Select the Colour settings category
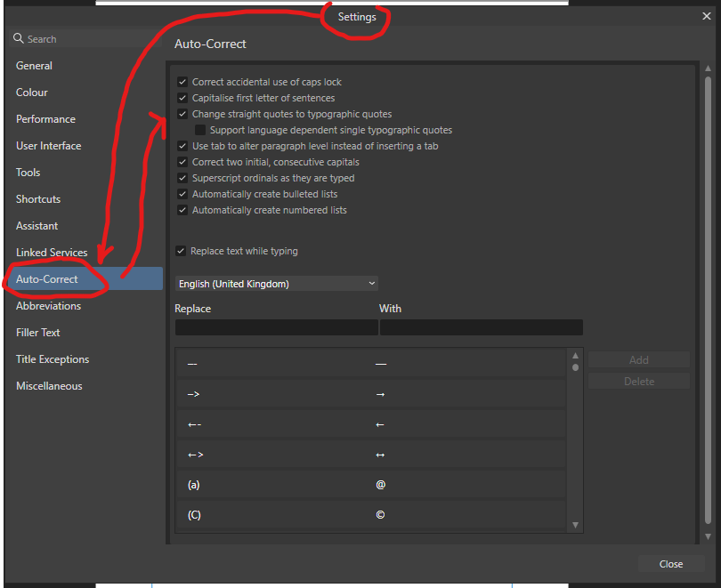 click(31, 92)
